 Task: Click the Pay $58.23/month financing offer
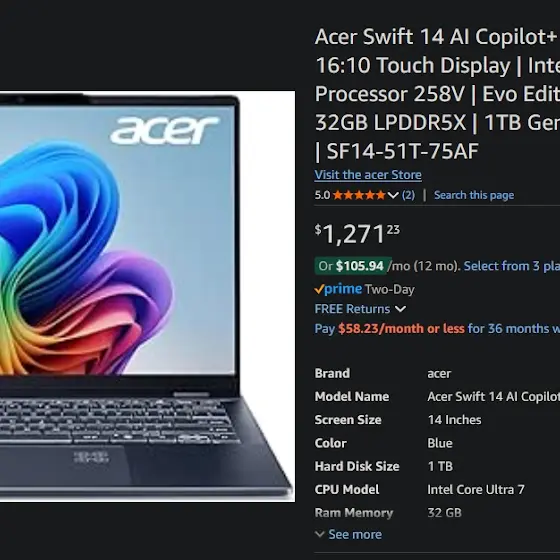(x=437, y=329)
